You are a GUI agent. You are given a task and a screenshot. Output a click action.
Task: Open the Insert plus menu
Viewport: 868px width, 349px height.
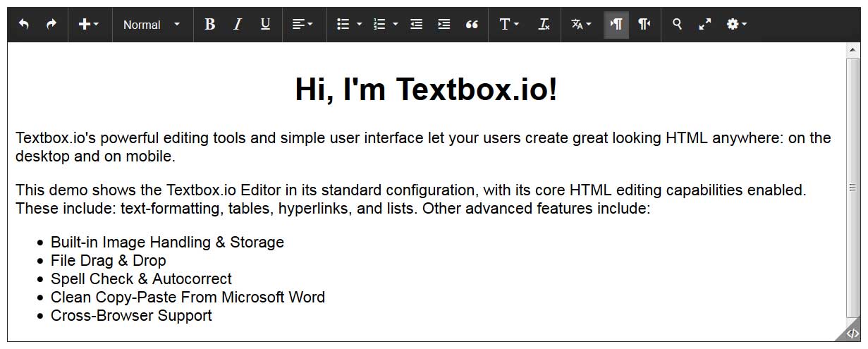point(89,24)
